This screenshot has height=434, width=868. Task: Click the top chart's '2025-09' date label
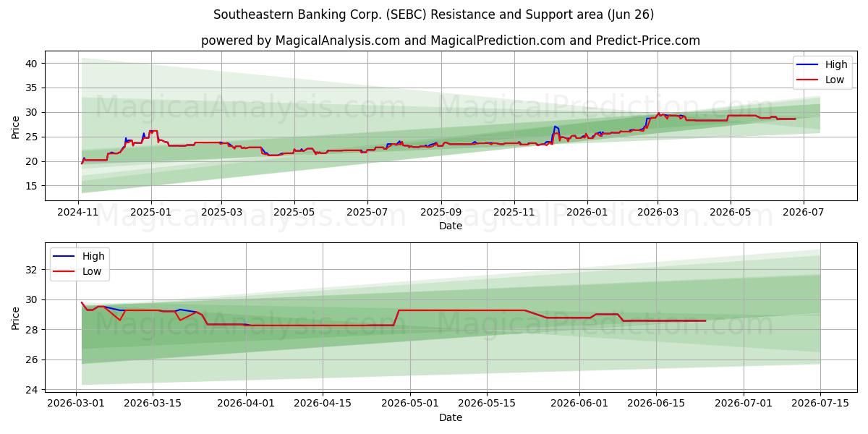[x=441, y=213]
